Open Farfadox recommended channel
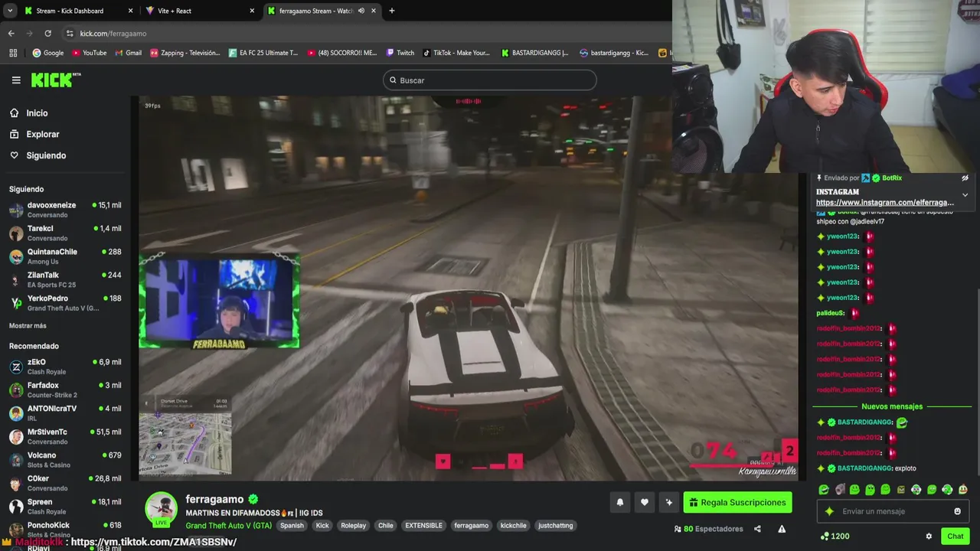980x551 pixels. pos(65,390)
